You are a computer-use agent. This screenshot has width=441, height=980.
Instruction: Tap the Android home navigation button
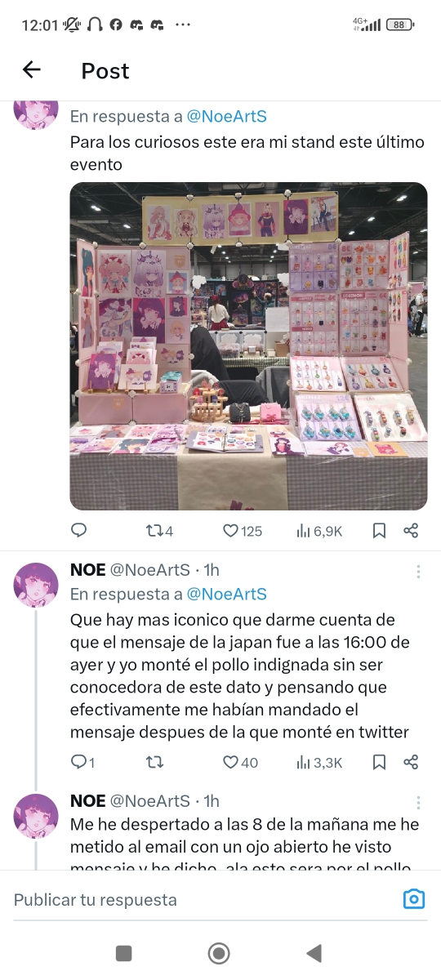[219, 952]
